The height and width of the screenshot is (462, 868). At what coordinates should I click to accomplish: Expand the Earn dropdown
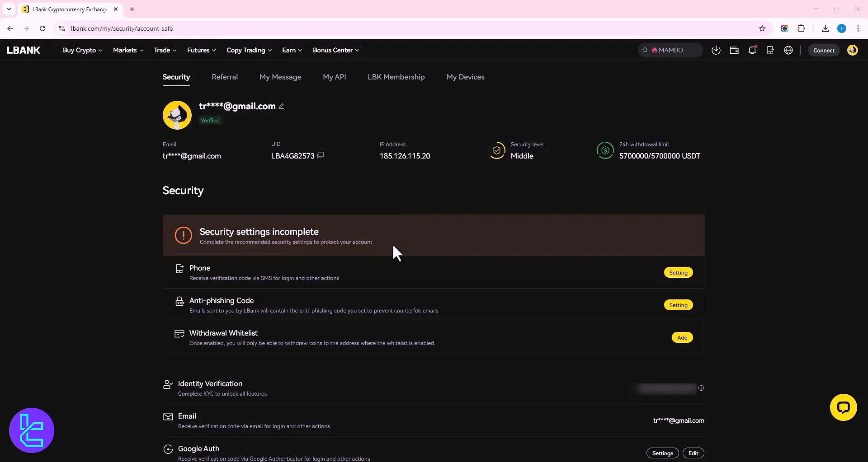(292, 50)
